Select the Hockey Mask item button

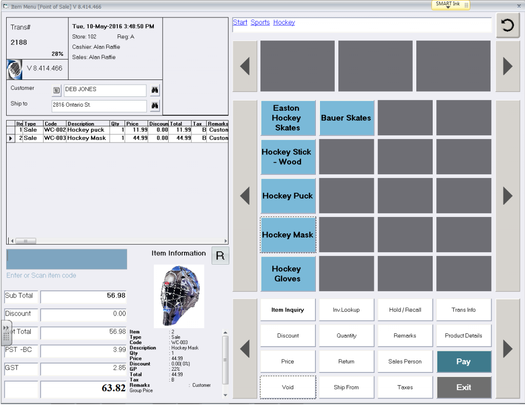click(x=288, y=234)
